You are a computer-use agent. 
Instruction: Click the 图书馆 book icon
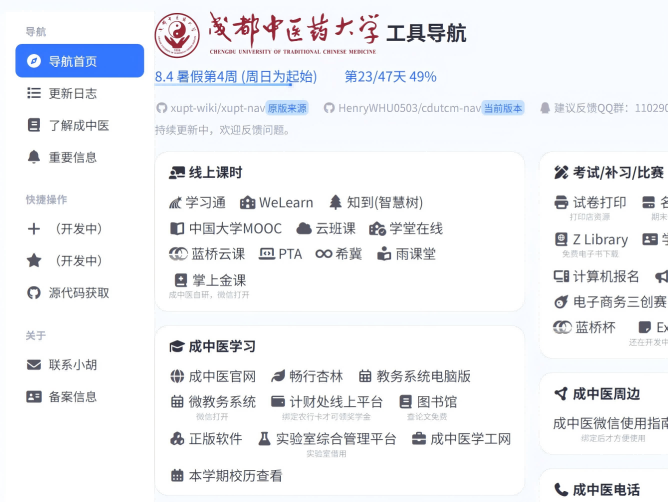coord(406,402)
